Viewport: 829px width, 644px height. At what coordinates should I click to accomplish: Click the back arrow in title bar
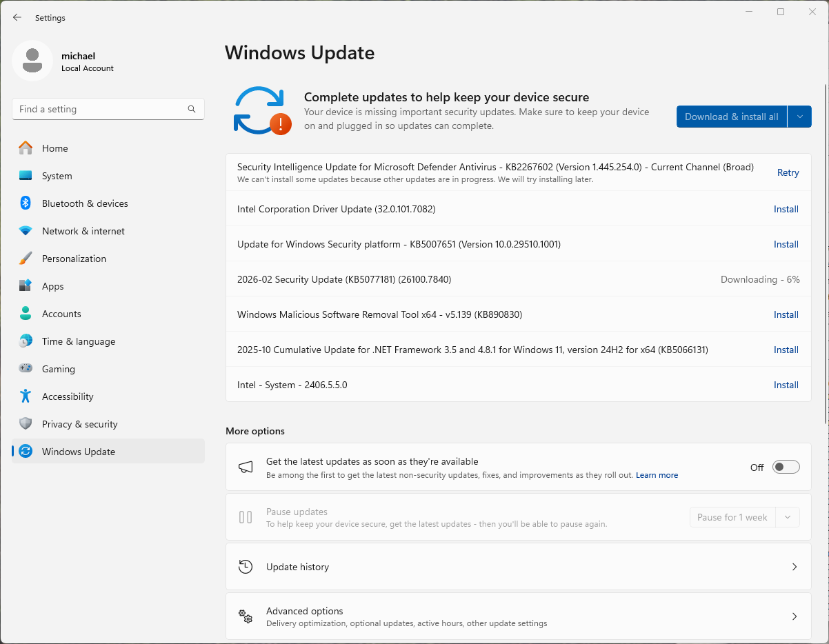(17, 18)
